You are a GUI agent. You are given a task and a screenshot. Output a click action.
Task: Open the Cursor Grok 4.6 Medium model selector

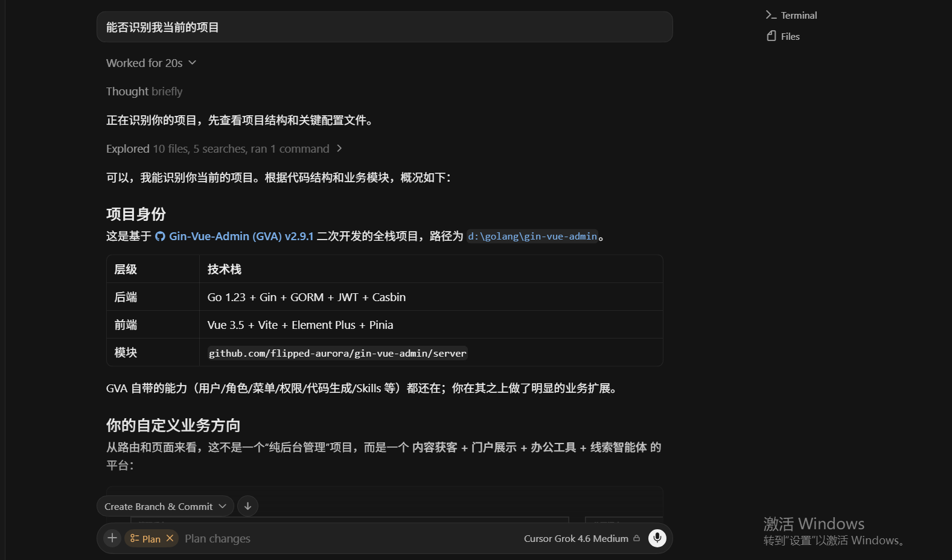tap(576, 538)
